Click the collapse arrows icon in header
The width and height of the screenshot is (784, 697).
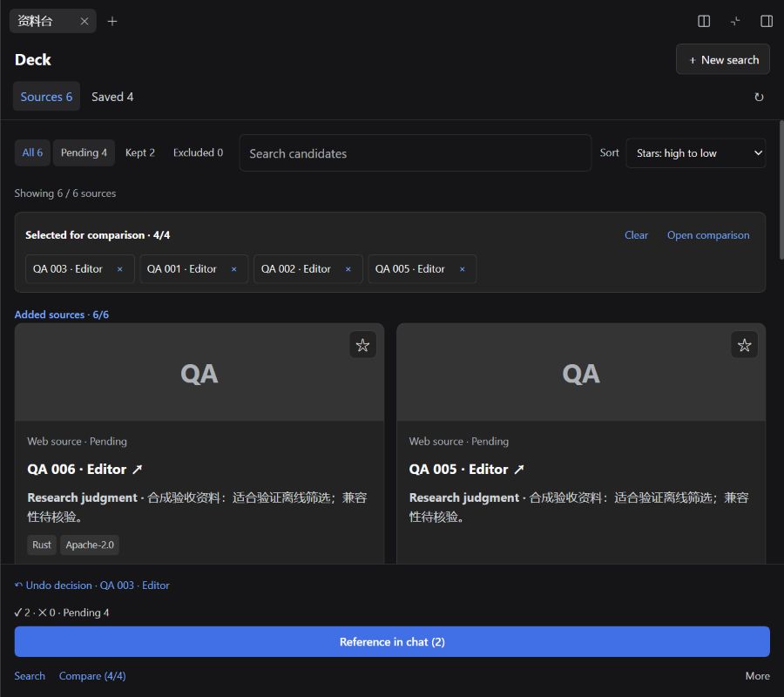click(x=735, y=21)
